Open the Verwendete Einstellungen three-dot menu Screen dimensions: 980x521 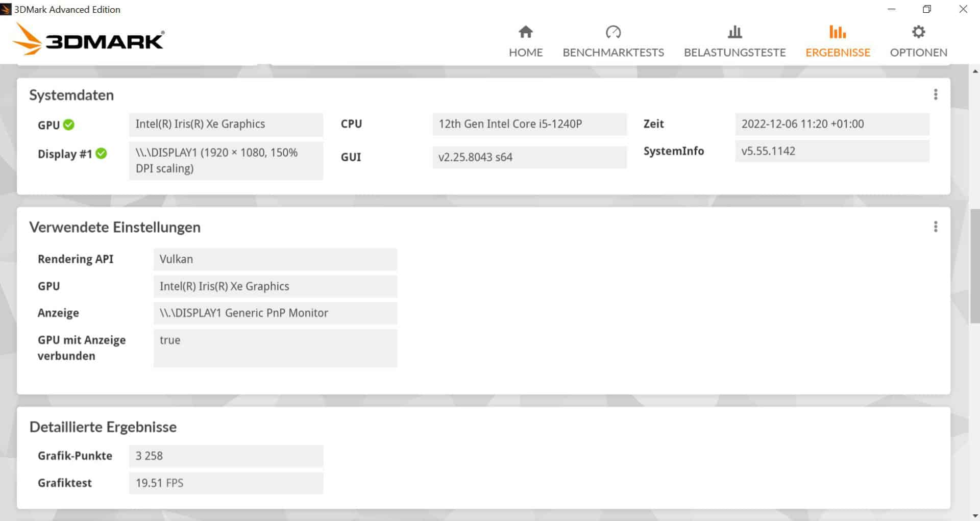point(935,227)
